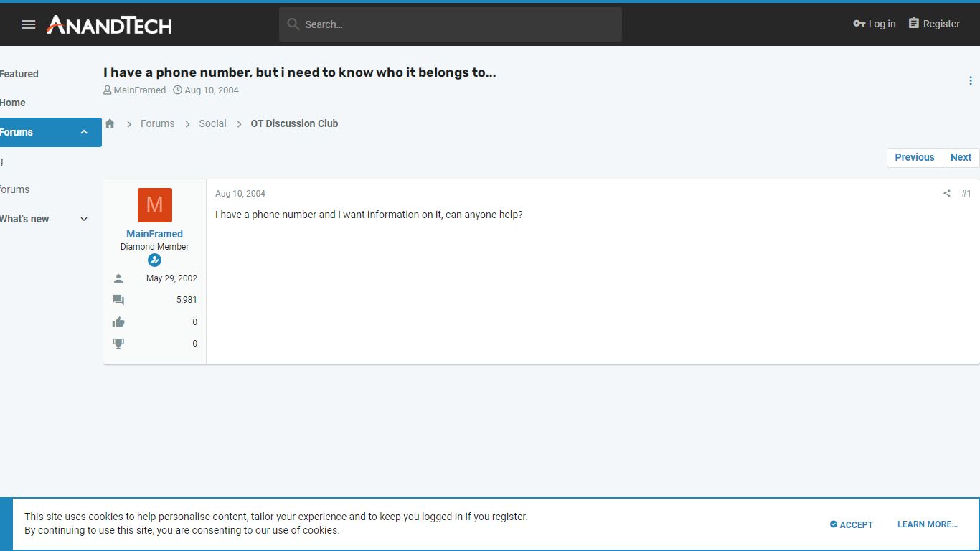The height and width of the screenshot is (551, 980).
Task: Focus the Search text field
Action: coord(451,24)
